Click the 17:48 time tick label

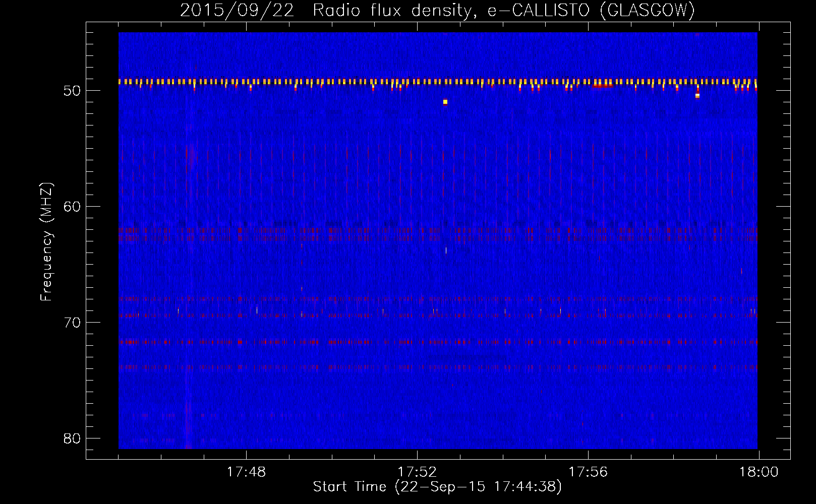click(x=246, y=472)
